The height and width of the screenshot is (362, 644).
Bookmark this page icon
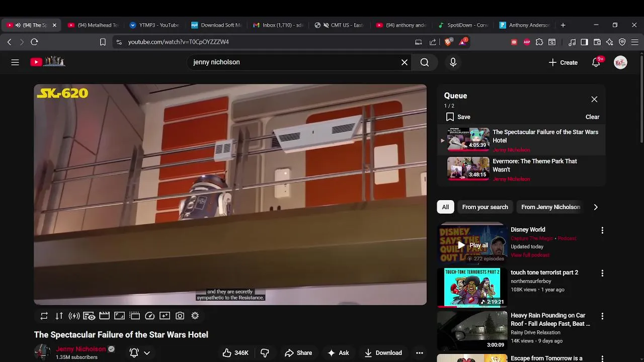[x=103, y=42]
